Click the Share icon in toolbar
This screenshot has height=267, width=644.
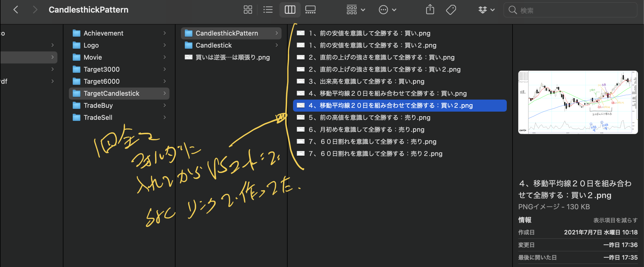point(430,9)
